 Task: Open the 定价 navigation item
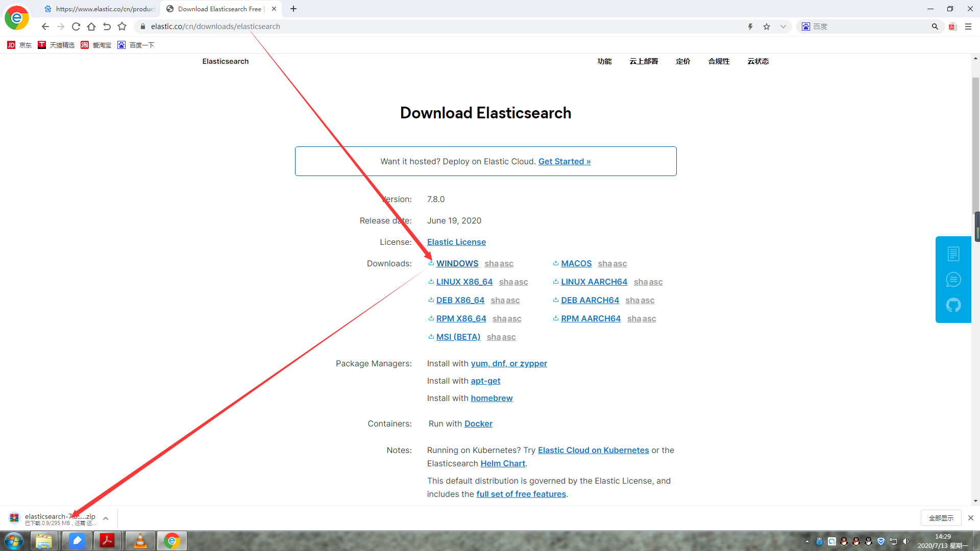point(683,61)
